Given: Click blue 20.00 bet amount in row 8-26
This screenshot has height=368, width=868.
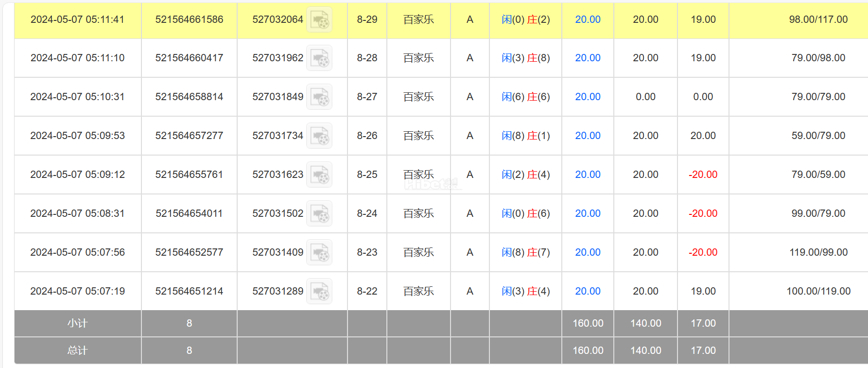Looking at the screenshot, I should click(x=588, y=136).
